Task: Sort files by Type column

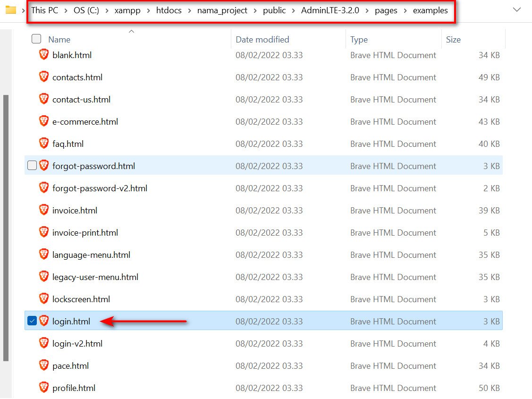Action: pyautogui.click(x=359, y=40)
